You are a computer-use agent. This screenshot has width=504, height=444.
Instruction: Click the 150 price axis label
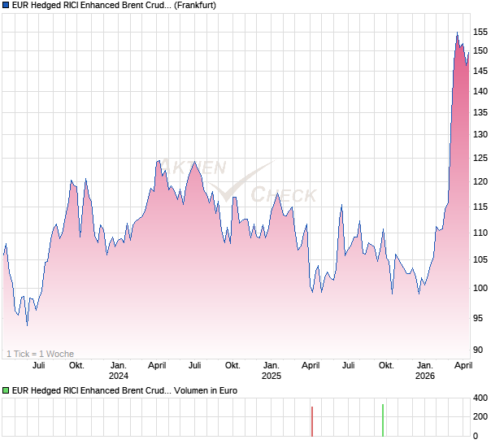pyautogui.click(x=480, y=50)
